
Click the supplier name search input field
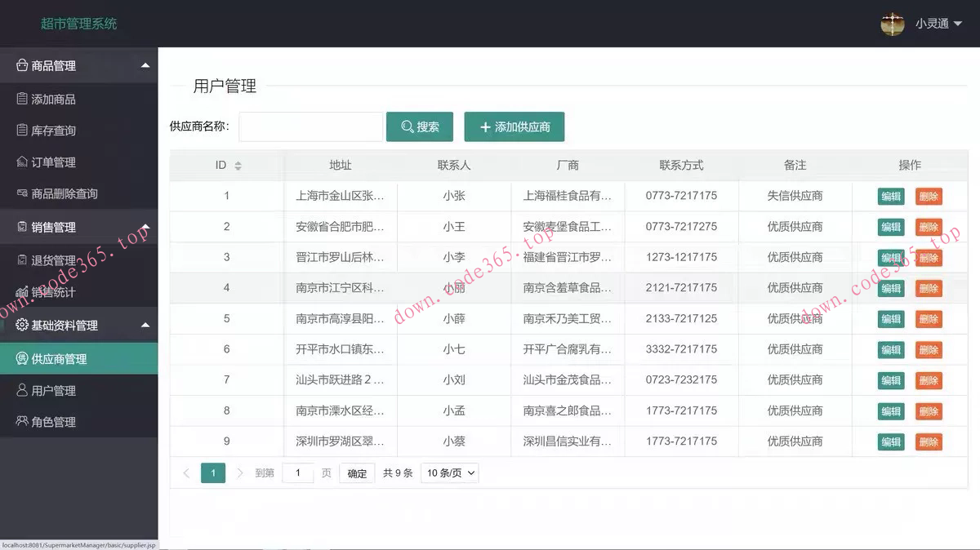coord(310,126)
